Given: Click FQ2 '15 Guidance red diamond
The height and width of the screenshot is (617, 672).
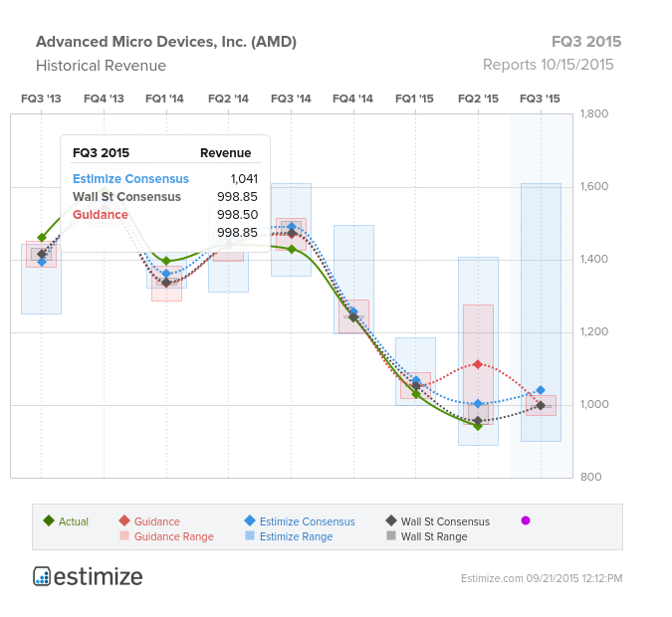Looking at the screenshot, I should tap(478, 364).
